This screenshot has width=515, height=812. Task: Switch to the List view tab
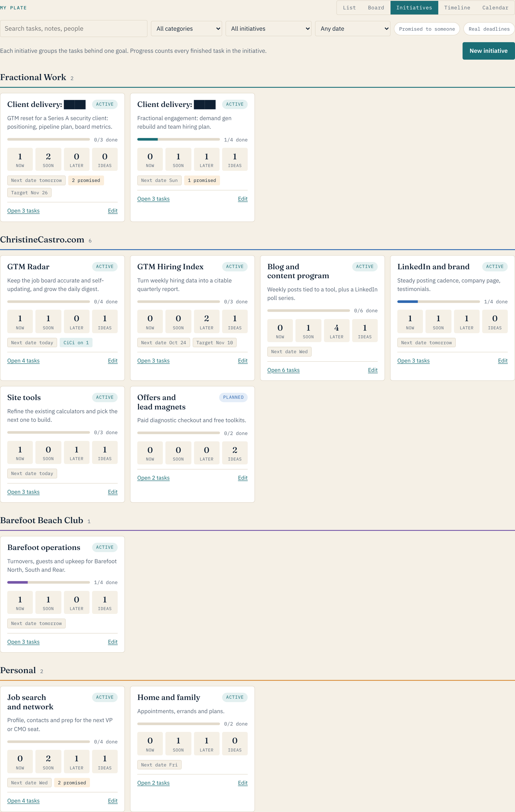[349, 8]
